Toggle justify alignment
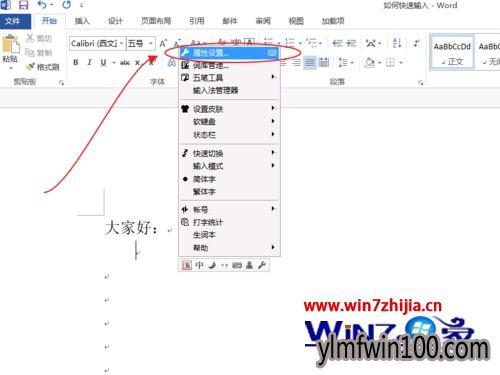The height and width of the screenshot is (375, 500). [310, 62]
